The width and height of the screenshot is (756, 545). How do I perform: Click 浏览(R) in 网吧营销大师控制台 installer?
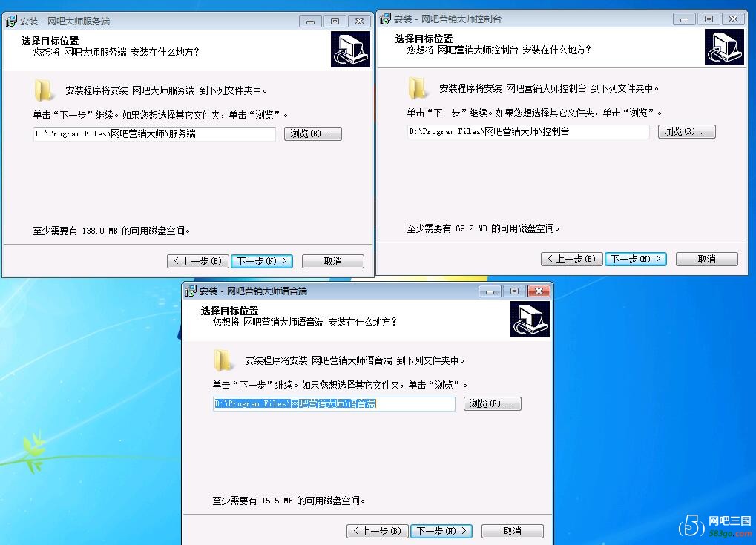coord(686,131)
